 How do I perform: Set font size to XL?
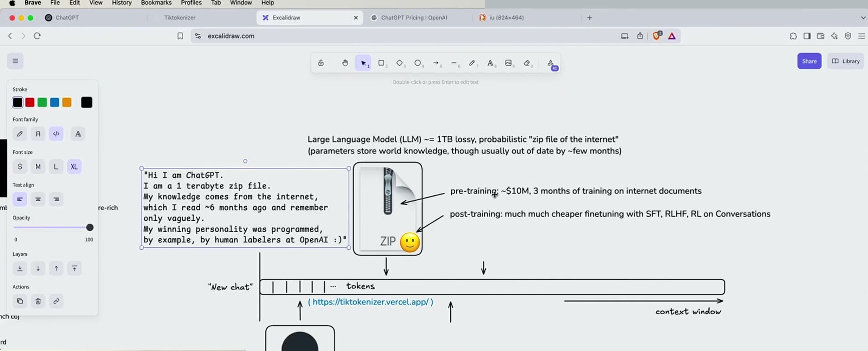74,166
